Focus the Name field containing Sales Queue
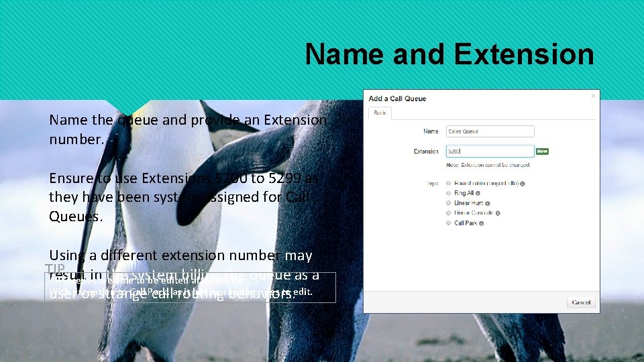 490,131
